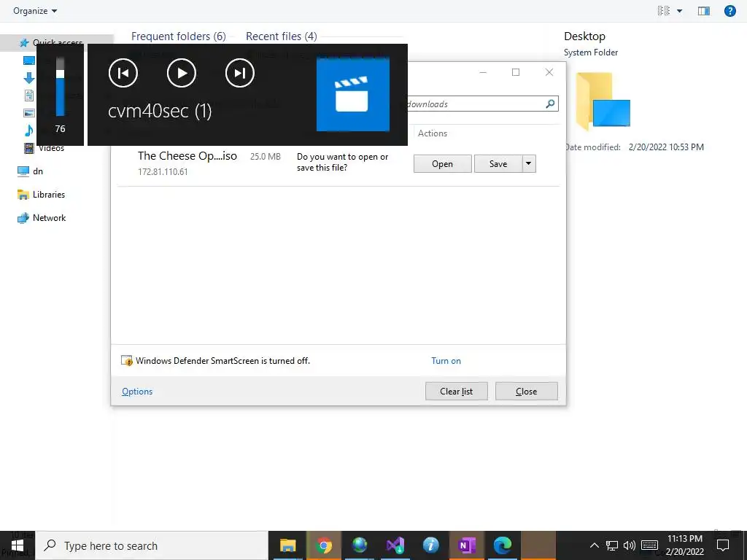The width and height of the screenshot is (747, 560).
Task: Select Pictures icon in navigation pane
Action: [29, 113]
